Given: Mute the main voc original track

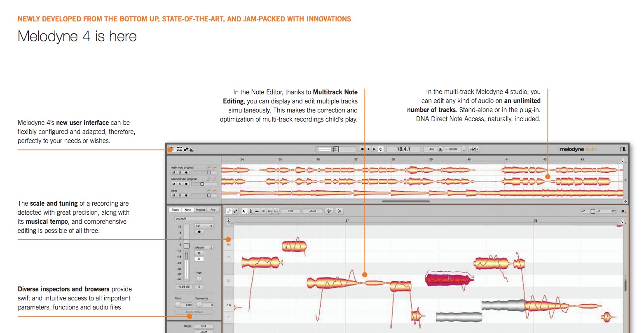Looking at the screenshot, I should coord(173,172).
